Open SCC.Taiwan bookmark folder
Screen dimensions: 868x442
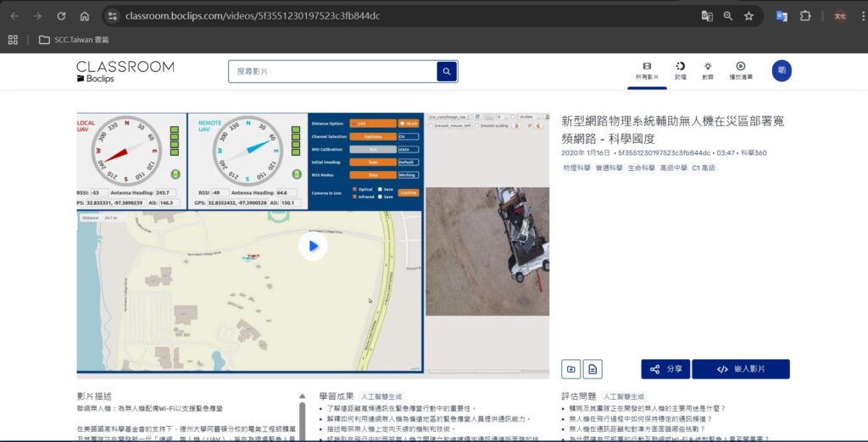[x=74, y=40]
